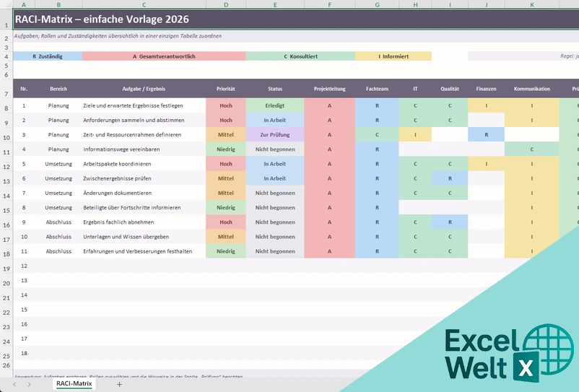Click Finanzen 'R' cell in Zeit- und Ressourcenrahmen row

[x=487, y=135]
